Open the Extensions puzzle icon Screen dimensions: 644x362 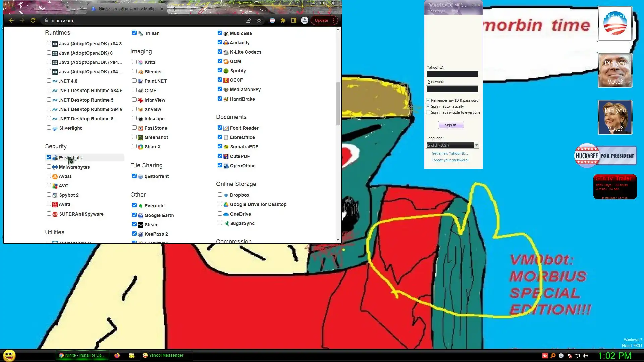283,20
